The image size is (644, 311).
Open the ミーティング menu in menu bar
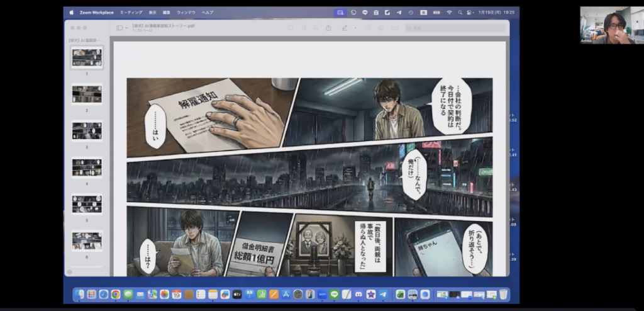click(130, 12)
